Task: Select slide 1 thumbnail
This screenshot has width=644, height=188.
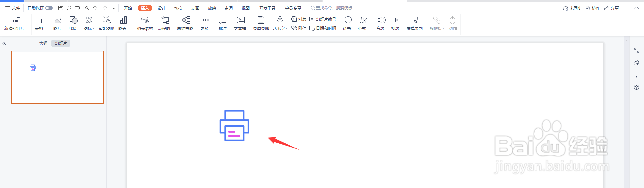Action: (x=58, y=77)
